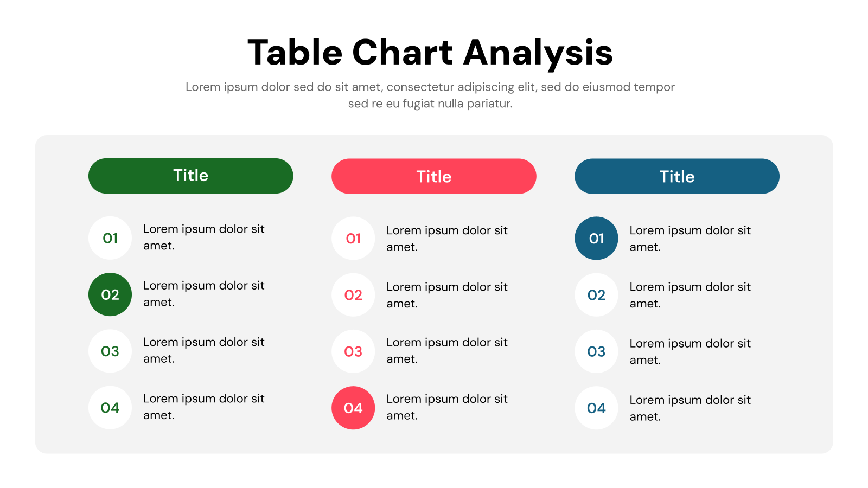Click the red 03 number circle
This screenshot has width=868, height=488.
[x=353, y=351]
